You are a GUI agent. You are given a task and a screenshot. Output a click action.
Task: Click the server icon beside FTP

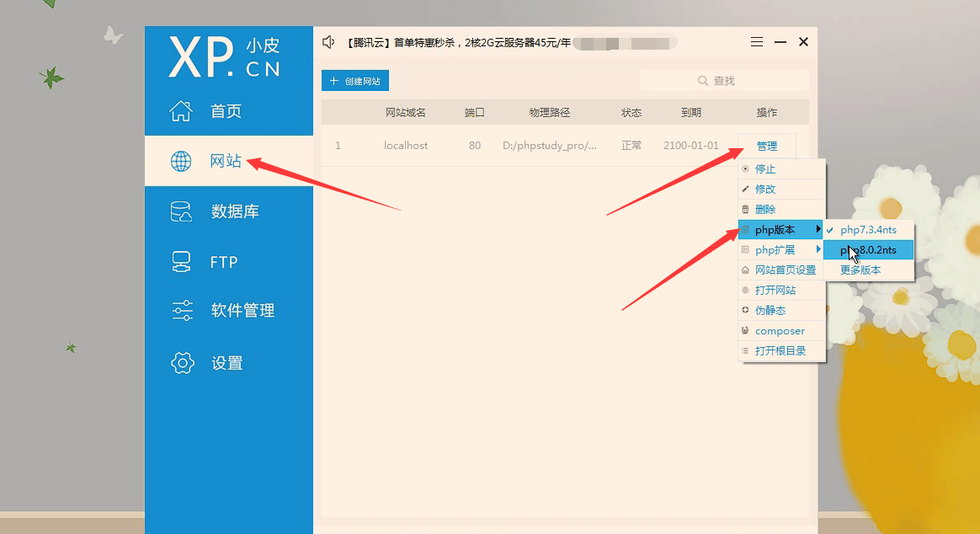(181, 261)
